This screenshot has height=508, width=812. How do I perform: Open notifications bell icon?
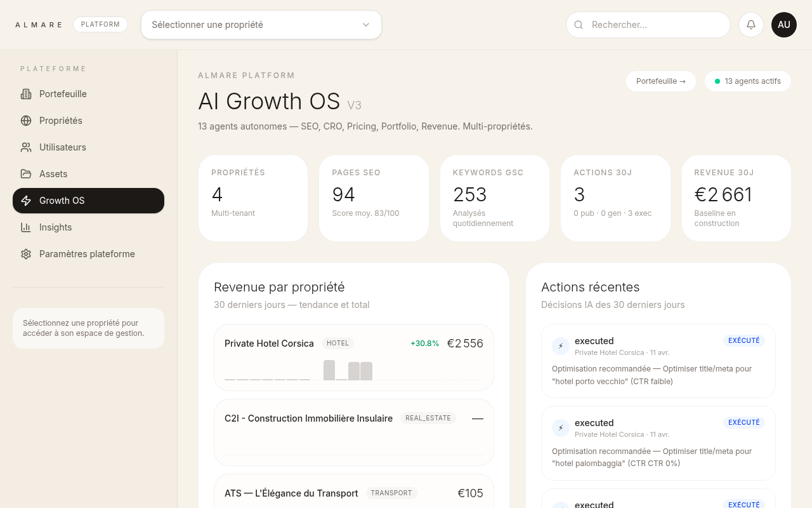pyautogui.click(x=751, y=25)
